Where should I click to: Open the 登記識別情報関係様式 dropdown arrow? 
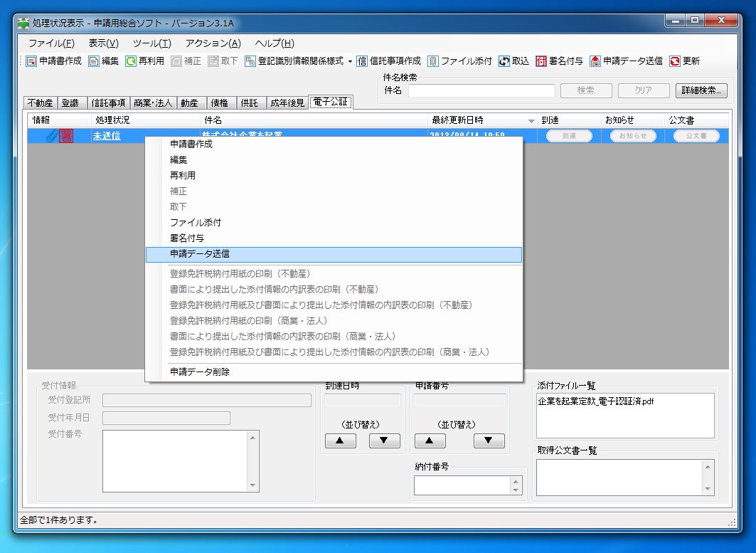coord(350,62)
